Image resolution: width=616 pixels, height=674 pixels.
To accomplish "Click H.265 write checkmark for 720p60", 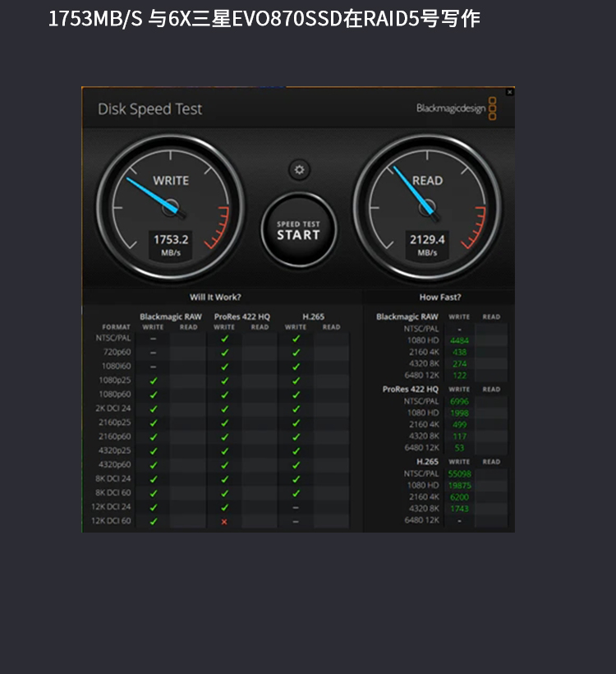I will pos(296,353).
